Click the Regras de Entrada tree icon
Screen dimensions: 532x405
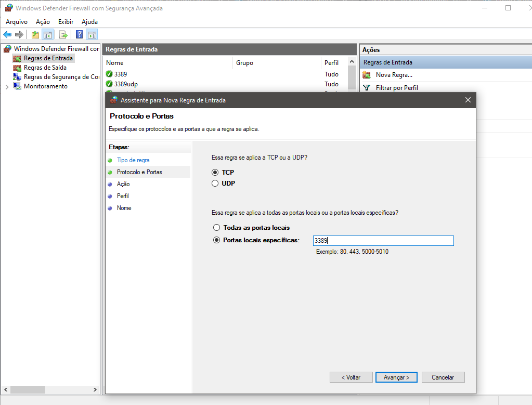[x=17, y=58]
